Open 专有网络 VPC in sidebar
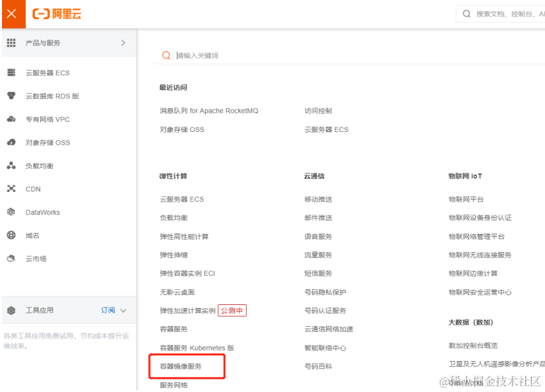The width and height of the screenshot is (545, 392). pos(48,119)
